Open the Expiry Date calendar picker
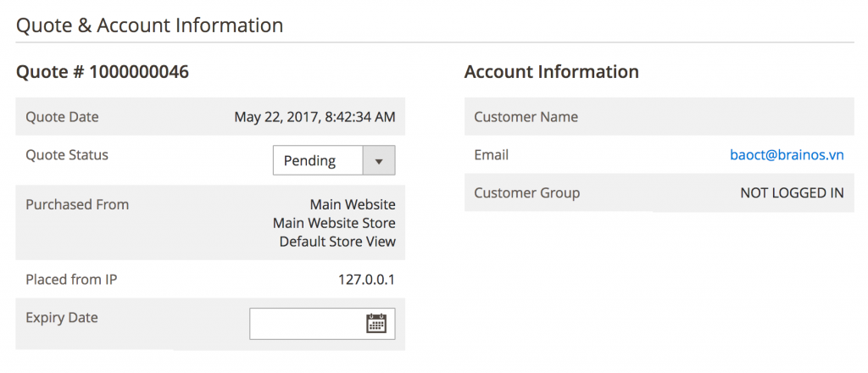The width and height of the screenshot is (868, 373). coord(376,323)
